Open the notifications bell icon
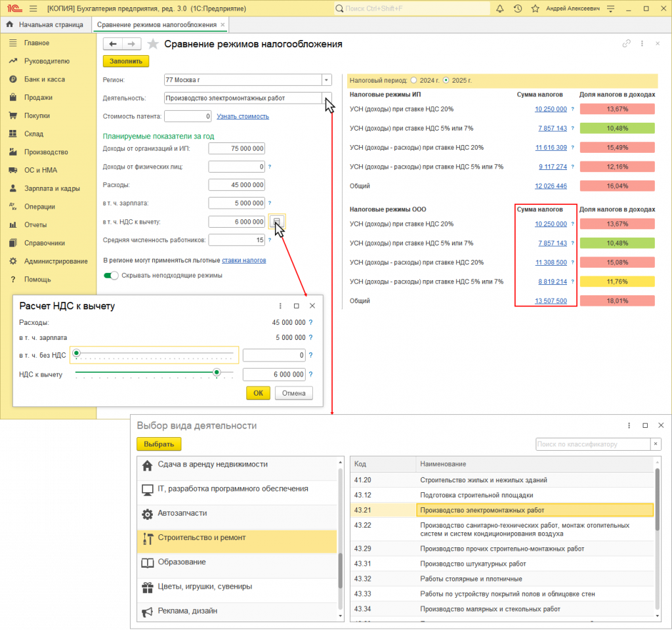The width and height of the screenshot is (672, 630). click(x=499, y=9)
